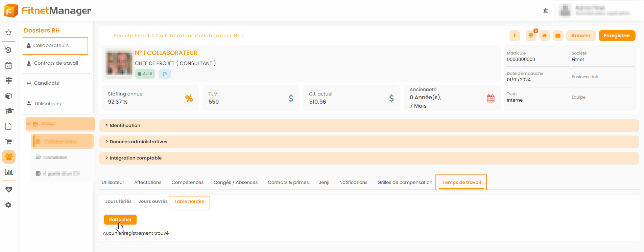
Task: Click the Enregistrer button
Action: [x=617, y=36]
